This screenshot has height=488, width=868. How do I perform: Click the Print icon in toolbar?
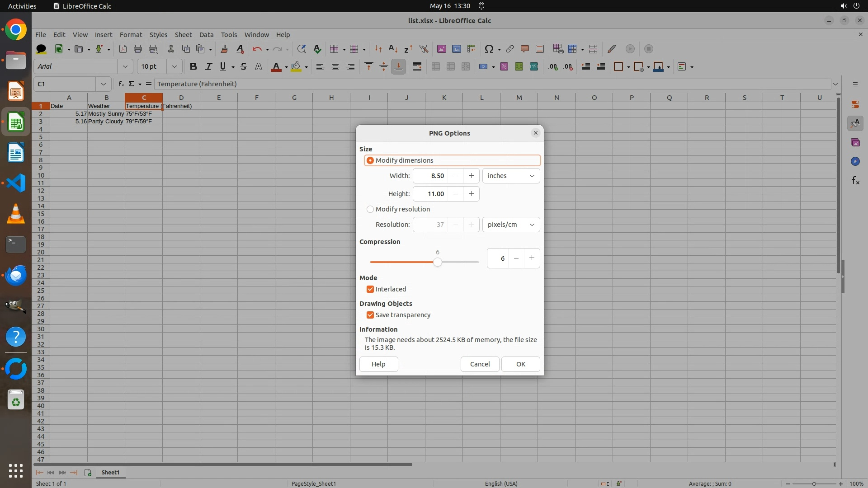(x=138, y=49)
